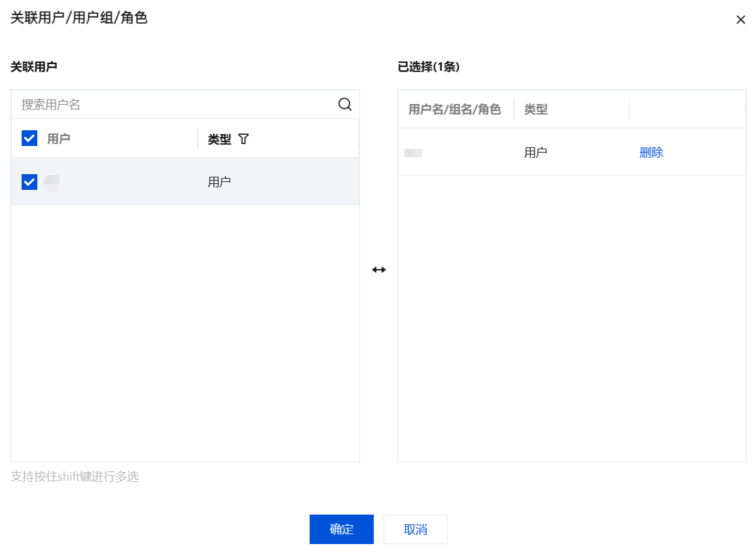Click the shift multi-select hint text
Image resolution: width=756 pixels, height=548 pixels.
75,477
